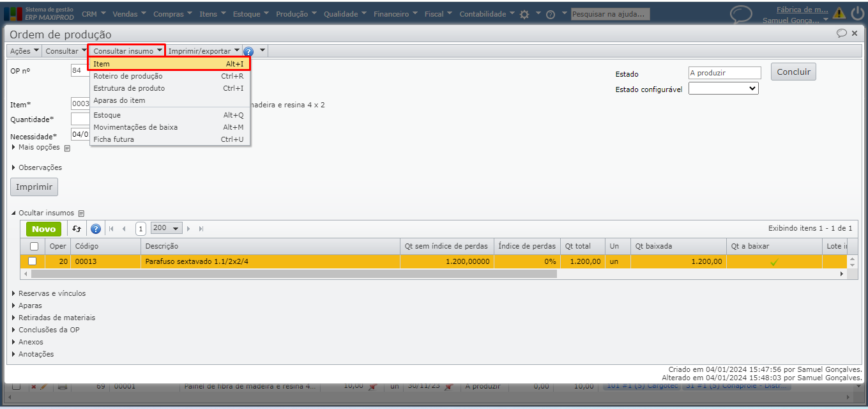Open the user Samuel Gonça... dropdown

795,20
